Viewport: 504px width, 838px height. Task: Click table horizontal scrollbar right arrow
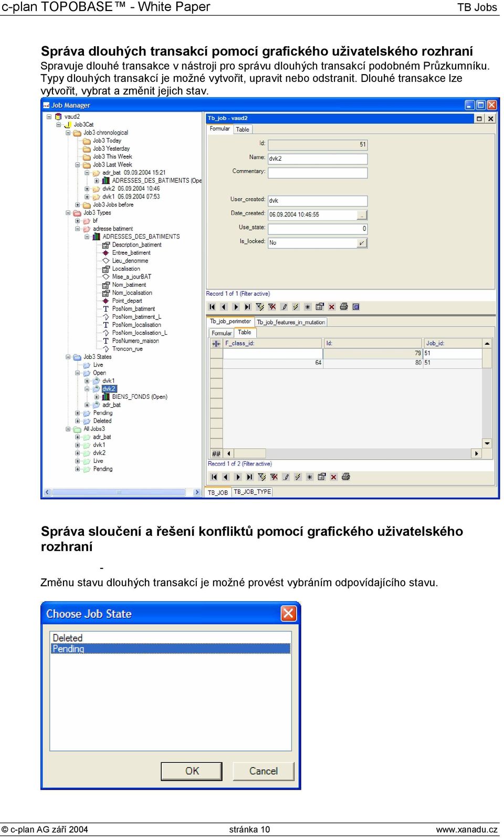[477, 453]
